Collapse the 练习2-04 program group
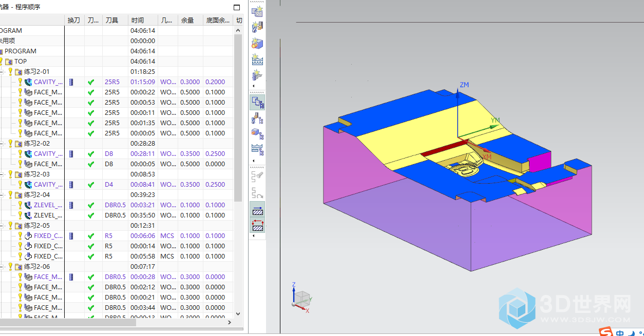This screenshot has height=336, width=644. [x=2, y=194]
